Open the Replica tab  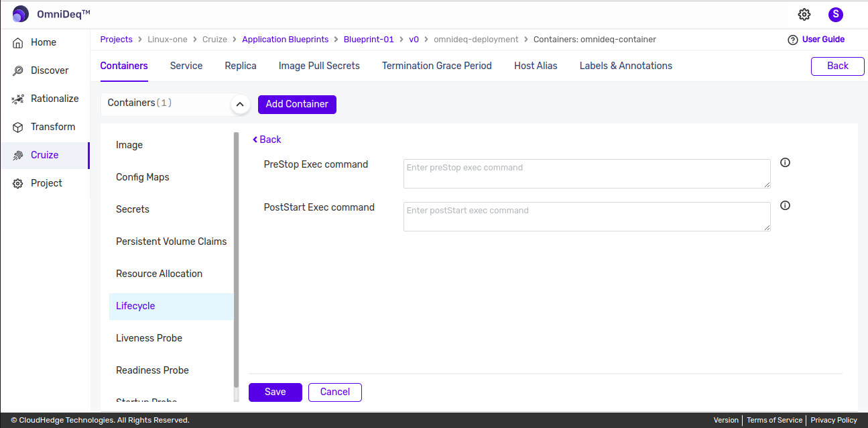[x=241, y=66]
